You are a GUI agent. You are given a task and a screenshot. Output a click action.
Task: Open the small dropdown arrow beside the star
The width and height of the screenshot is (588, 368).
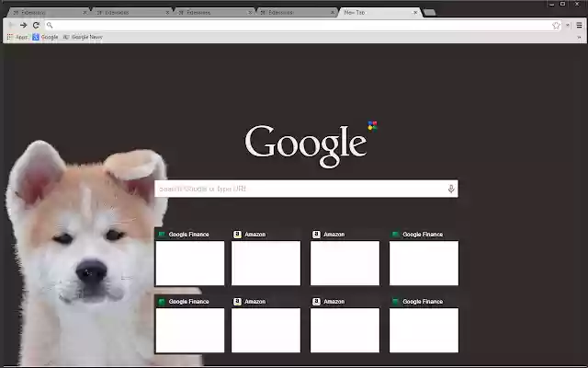coord(568,25)
